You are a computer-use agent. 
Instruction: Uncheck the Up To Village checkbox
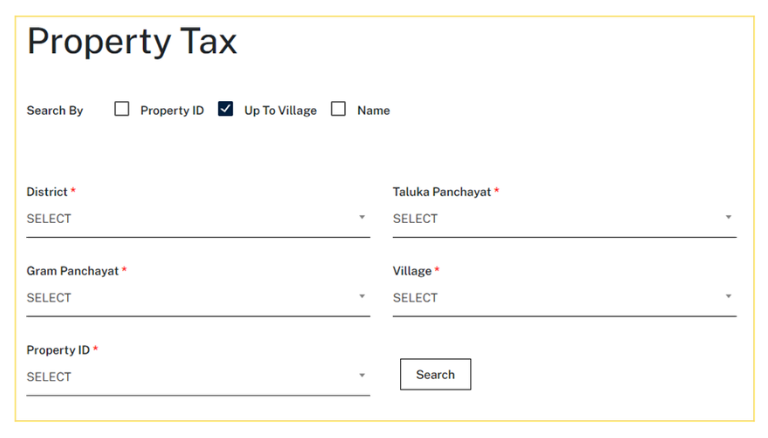point(225,110)
